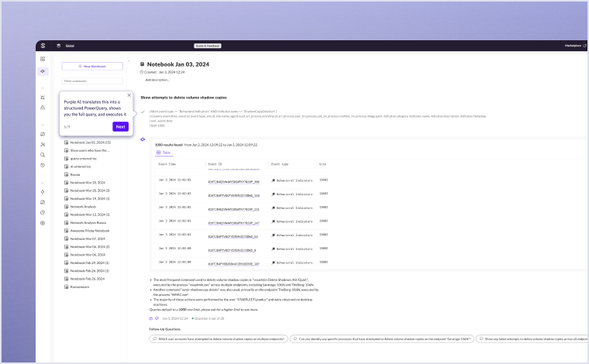
Task: Open Guide & Feedback in top bar
Action: click(x=208, y=46)
